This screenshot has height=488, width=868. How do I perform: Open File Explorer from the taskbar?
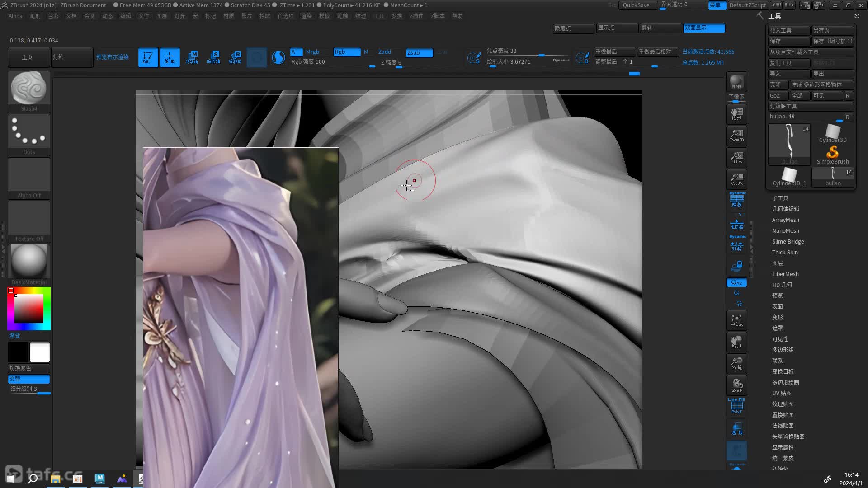[x=55, y=479]
